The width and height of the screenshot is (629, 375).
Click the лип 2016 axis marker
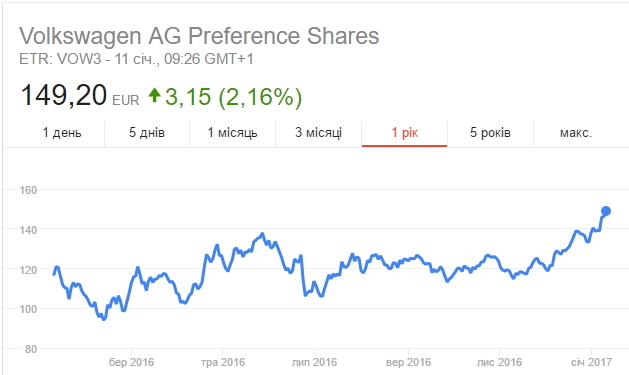pos(314,362)
